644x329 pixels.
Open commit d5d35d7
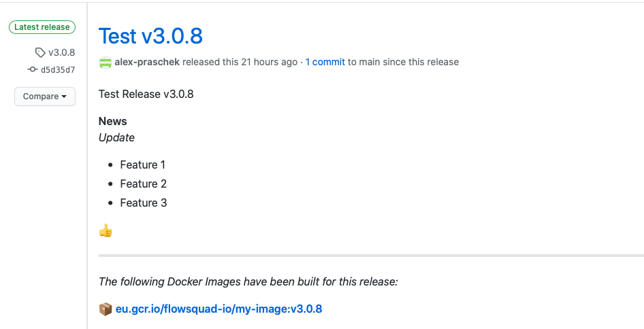click(58, 69)
